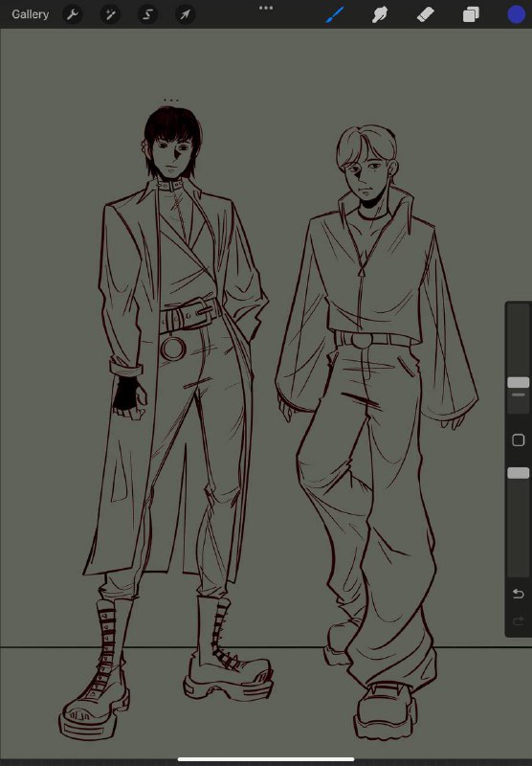
Task: Click the brush size slider handle
Action: pyautogui.click(x=519, y=382)
